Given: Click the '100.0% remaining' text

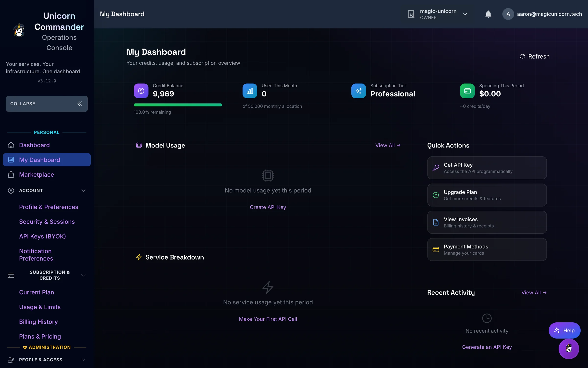Looking at the screenshot, I should pyautogui.click(x=152, y=112).
